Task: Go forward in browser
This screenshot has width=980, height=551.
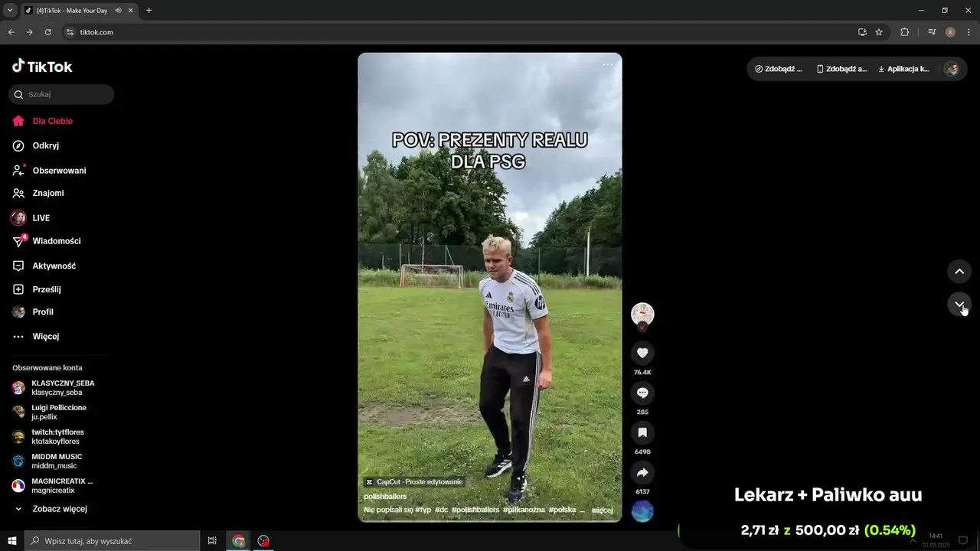Action: click(29, 32)
